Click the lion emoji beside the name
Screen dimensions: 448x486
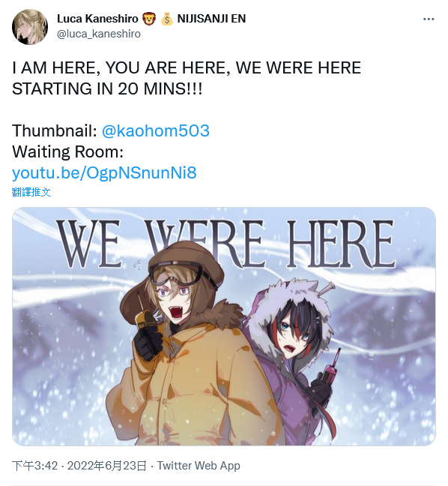point(149,19)
